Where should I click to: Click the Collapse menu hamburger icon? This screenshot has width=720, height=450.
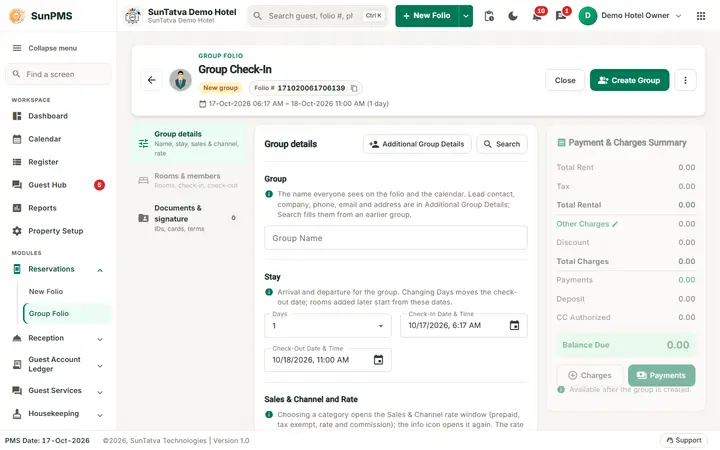pyautogui.click(x=17, y=48)
